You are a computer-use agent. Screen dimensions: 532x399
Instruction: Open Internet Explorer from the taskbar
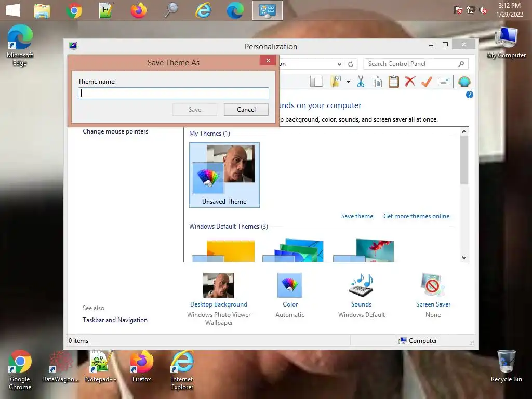(x=203, y=10)
